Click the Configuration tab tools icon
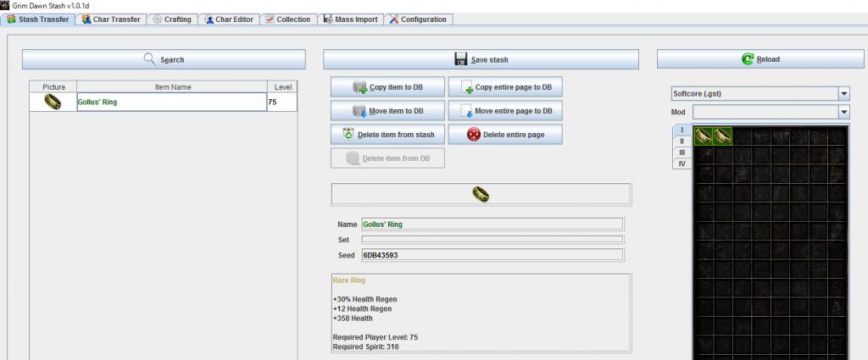Viewport: 868px width, 360px height. click(x=393, y=19)
